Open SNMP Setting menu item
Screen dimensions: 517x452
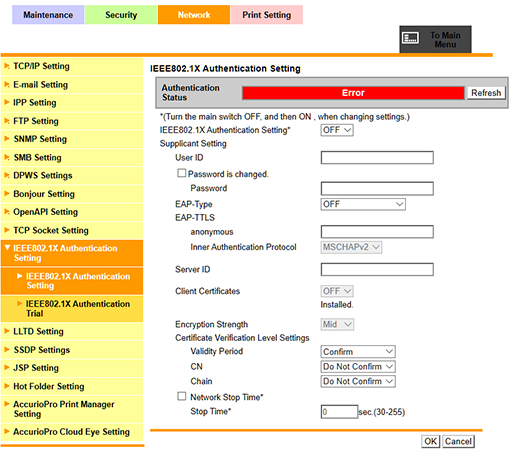pos(72,139)
